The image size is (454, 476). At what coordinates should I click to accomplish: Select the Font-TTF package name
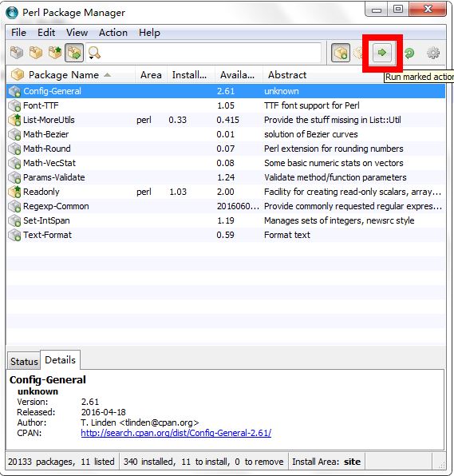pyautogui.click(x=41, y=105)
